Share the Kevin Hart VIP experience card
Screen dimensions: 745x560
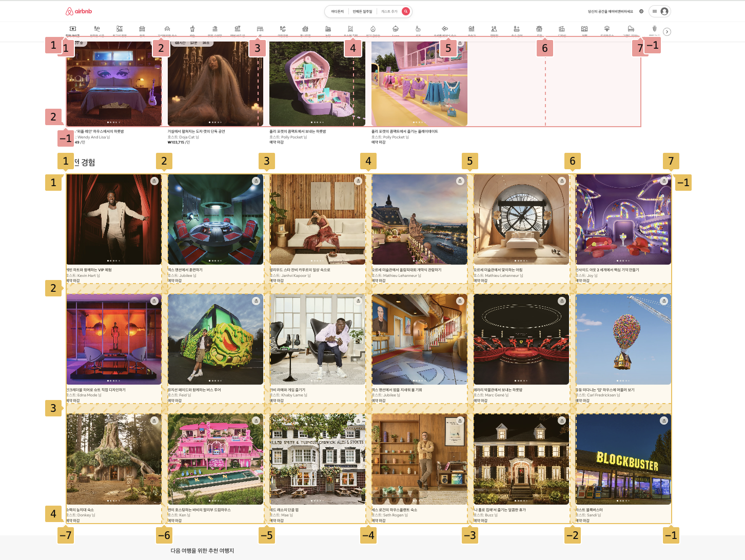click(154, 181)
